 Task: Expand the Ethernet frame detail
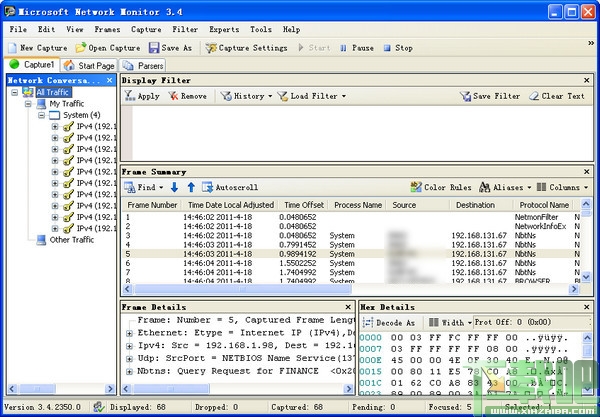coord(129,333)
